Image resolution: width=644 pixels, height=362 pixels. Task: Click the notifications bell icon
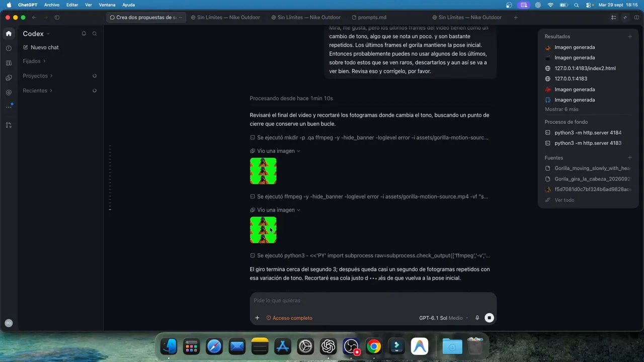pos(84,34)
